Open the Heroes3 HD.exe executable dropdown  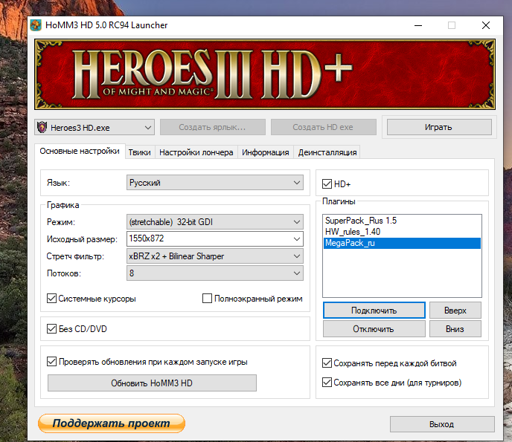[94, 127]
